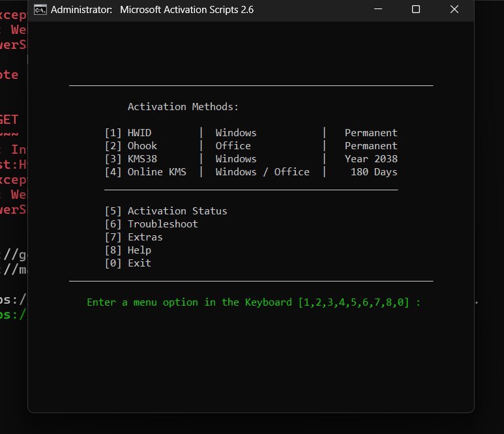Click the 'Year 2038' value

pyautogui.click(x=371, y=159)
